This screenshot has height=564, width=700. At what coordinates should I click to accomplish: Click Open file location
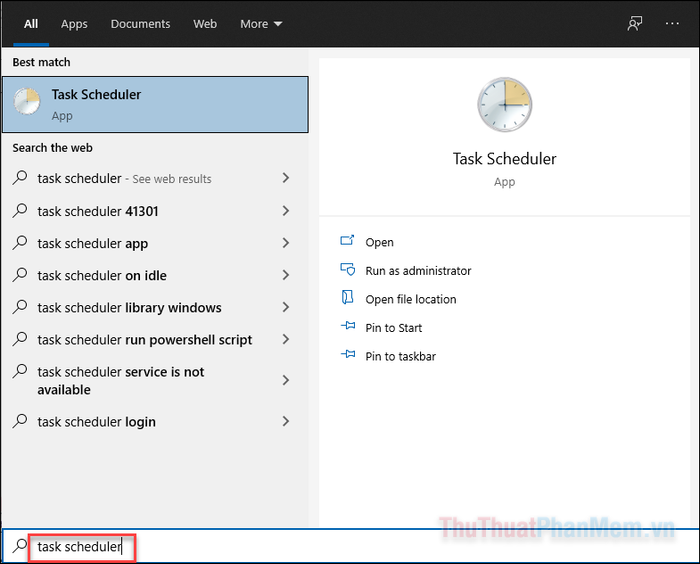click(x=411, y=299)
